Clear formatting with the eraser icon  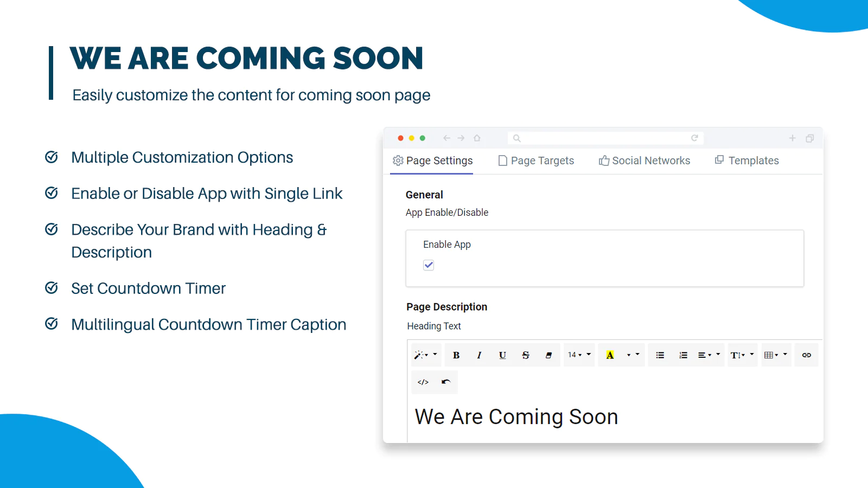pos(548,355)
